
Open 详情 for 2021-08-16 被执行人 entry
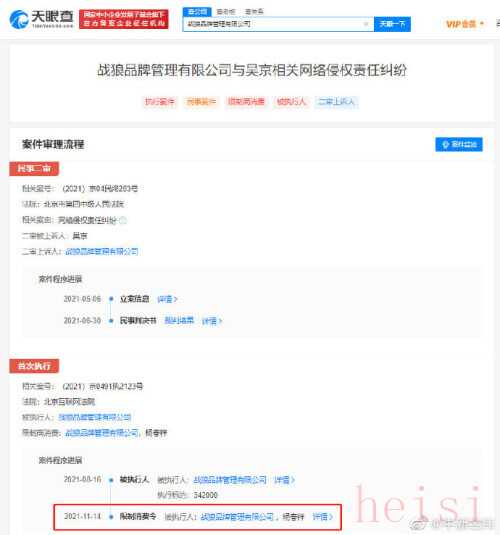pos(284,480)
